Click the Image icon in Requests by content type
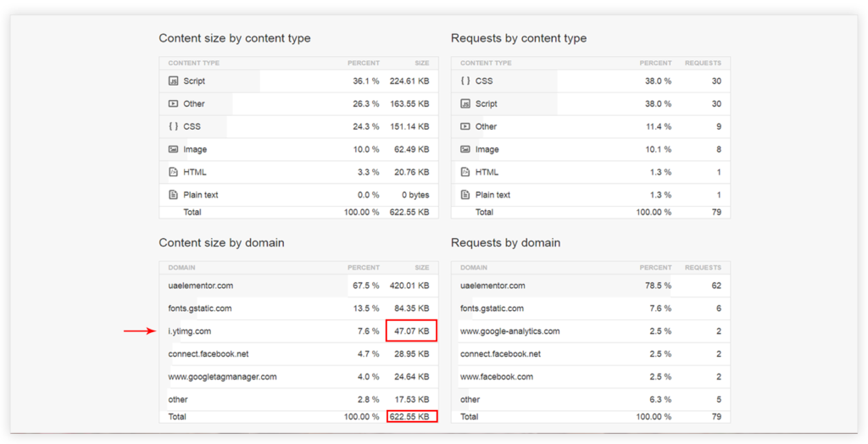The image size is (868, 444). coord(465,149)
